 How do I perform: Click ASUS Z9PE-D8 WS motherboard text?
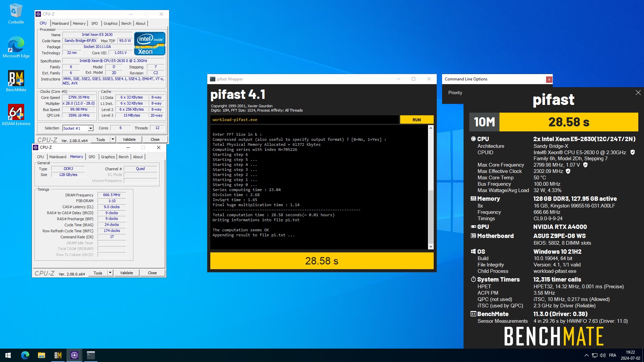click(559, 236)
